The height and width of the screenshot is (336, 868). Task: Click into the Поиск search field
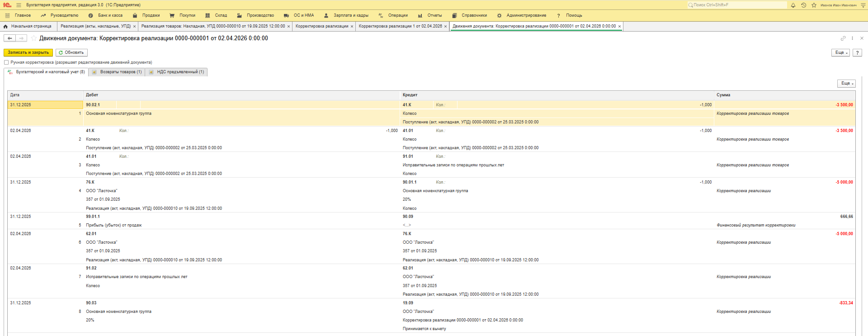tap(737, 5)
